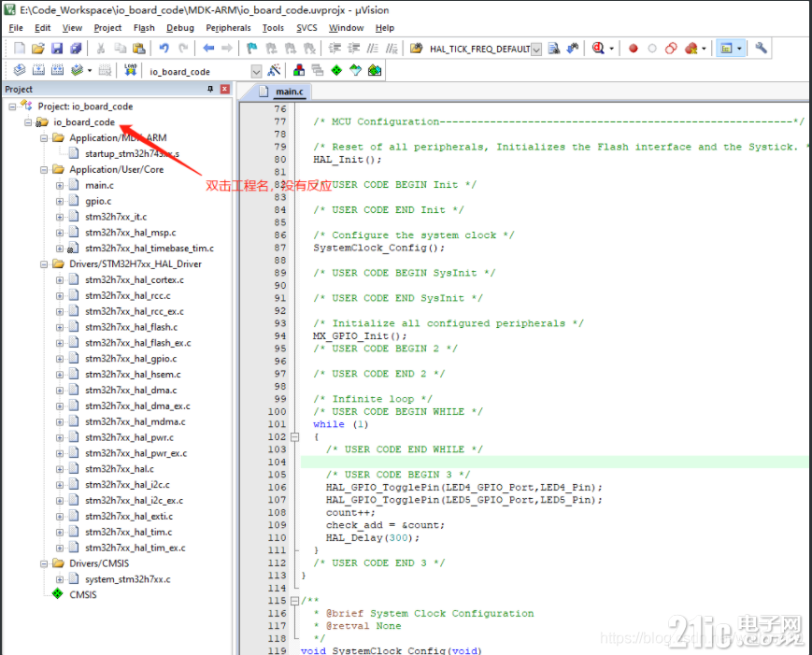Open the Peripherals menu
Viewport: 812px width, 655px height.
point(228,28)
